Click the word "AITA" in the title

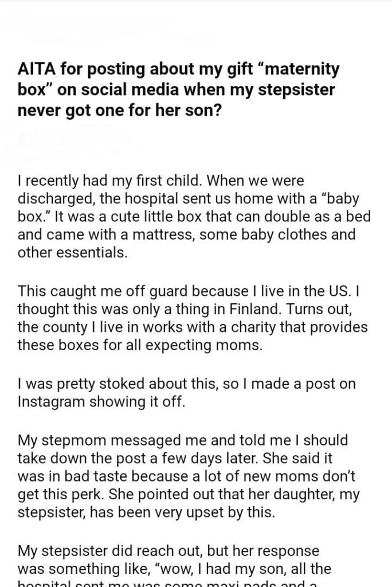[36, 71]
